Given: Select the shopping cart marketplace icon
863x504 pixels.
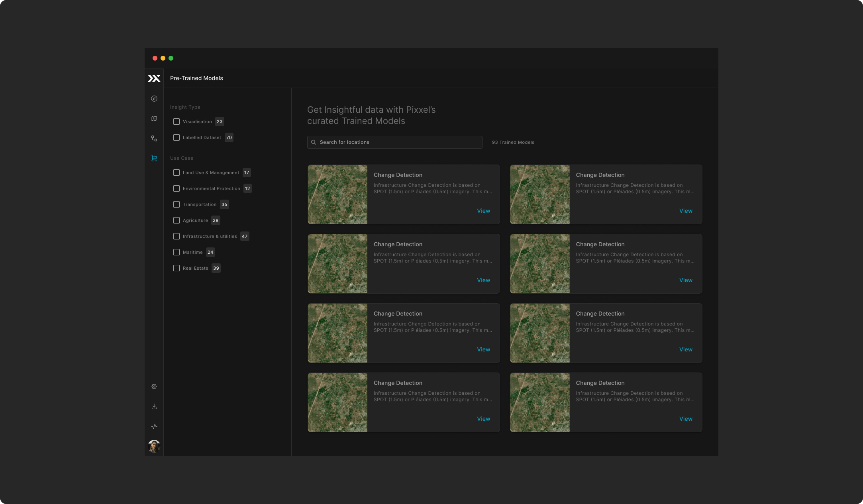Looking at the screenshot, I should pos(154,158).
